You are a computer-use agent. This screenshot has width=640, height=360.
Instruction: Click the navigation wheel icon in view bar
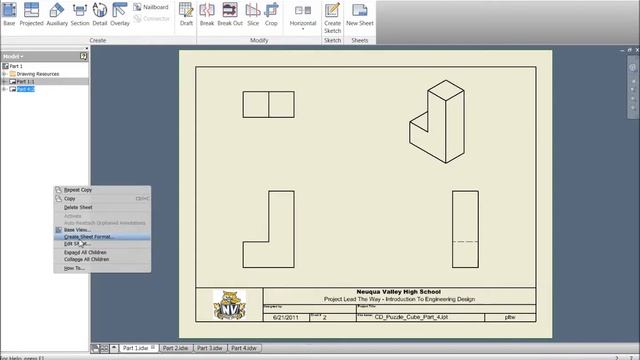pyautogui.click(x=632, y=68)
